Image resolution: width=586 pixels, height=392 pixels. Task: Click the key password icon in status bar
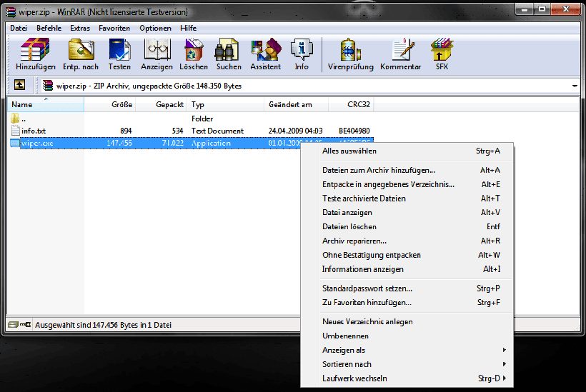pos(26,324)
